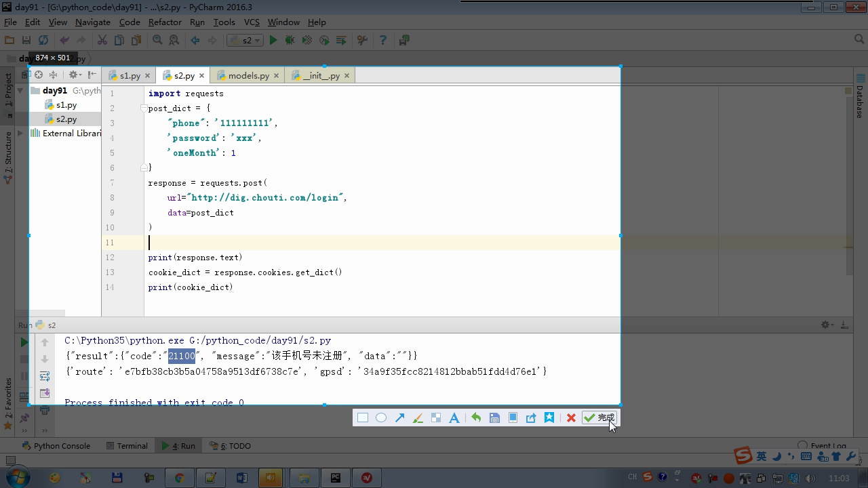Select the rectangle annotation tool
Screen dimensions: 868x488
point(363,418)
